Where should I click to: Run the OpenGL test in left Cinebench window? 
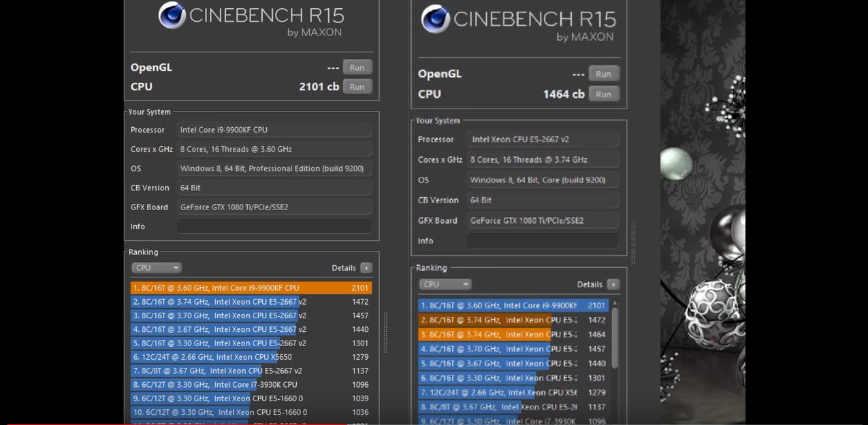coord(357,67)
